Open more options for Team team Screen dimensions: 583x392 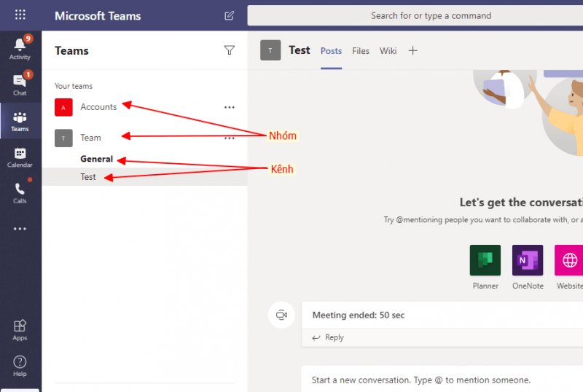point(230,138)
